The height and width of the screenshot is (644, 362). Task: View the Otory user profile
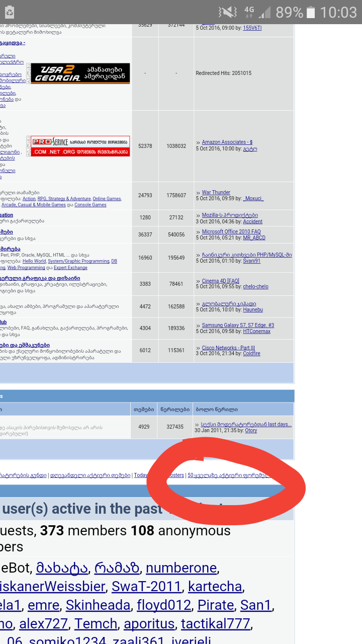251,430
